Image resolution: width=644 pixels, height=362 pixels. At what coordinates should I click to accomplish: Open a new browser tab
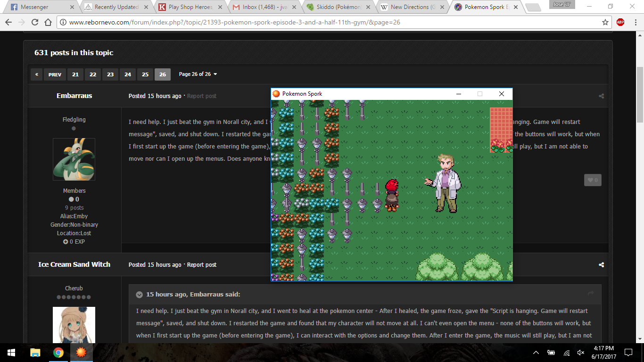coord(533,8)
